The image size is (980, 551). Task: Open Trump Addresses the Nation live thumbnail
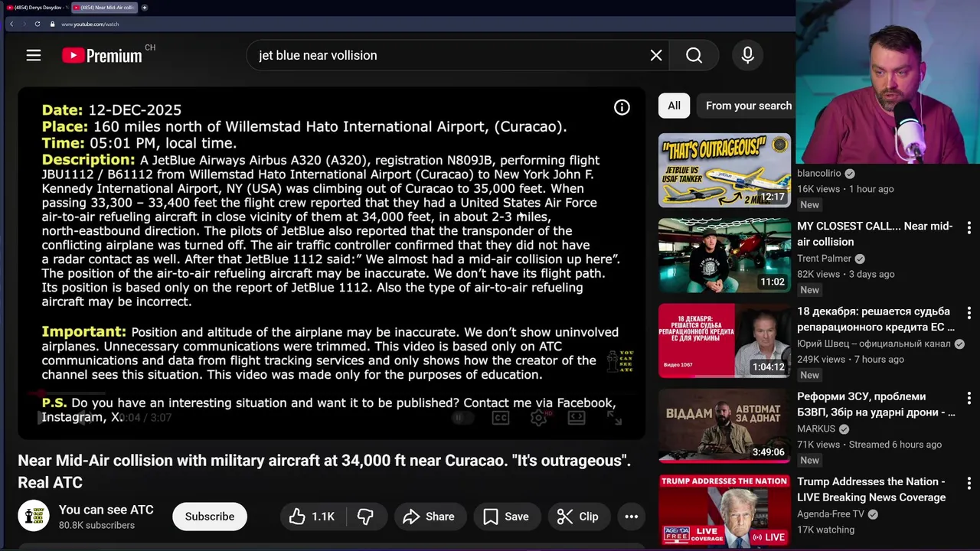point(724,510)
